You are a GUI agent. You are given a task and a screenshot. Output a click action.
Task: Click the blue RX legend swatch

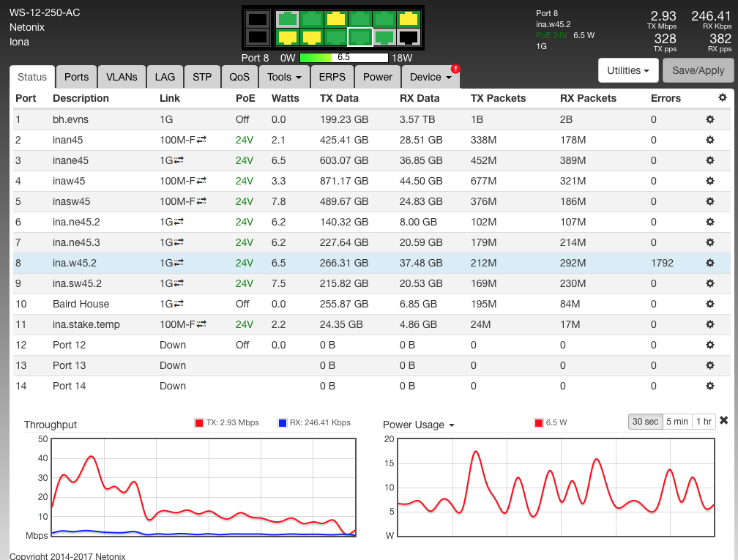283,423
